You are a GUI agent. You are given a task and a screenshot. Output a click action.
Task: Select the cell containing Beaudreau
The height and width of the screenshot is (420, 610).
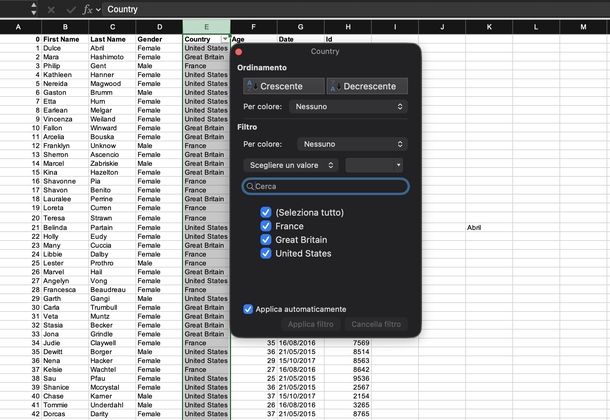(x=112, y=290)
